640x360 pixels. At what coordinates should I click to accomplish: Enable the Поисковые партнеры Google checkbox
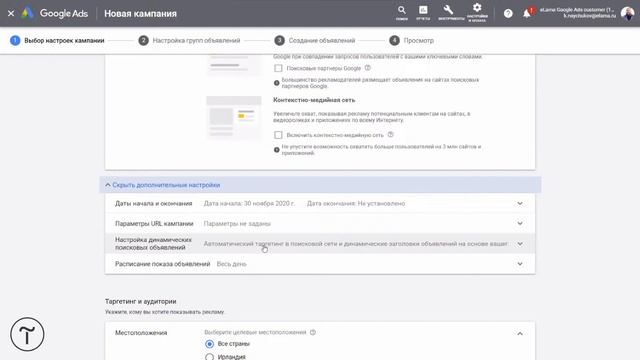point(278,68)
